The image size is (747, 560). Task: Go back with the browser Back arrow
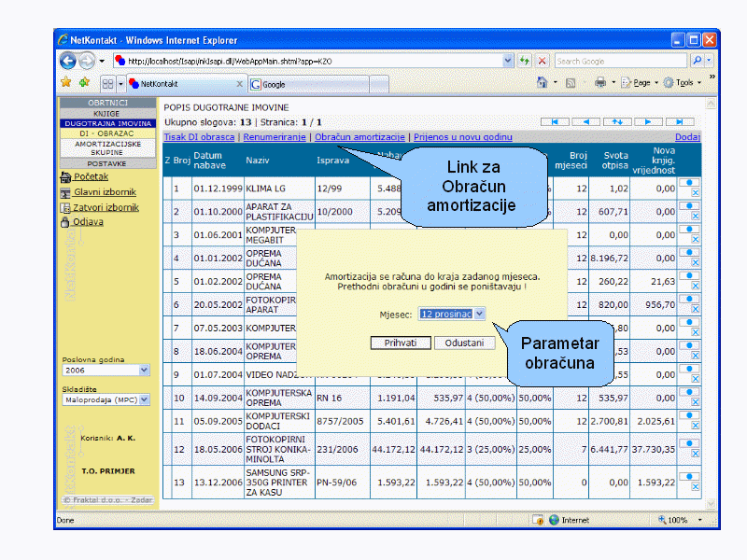[67, 61]
